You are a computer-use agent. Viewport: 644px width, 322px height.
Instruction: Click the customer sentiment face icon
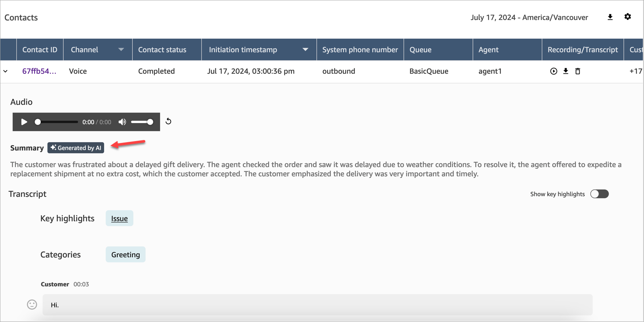tap(32, 305)
